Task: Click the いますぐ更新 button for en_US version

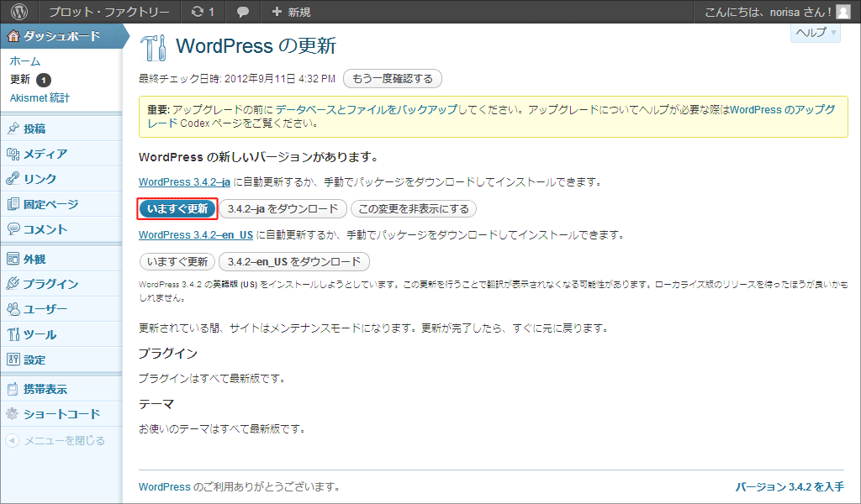Action: [177, 261]
